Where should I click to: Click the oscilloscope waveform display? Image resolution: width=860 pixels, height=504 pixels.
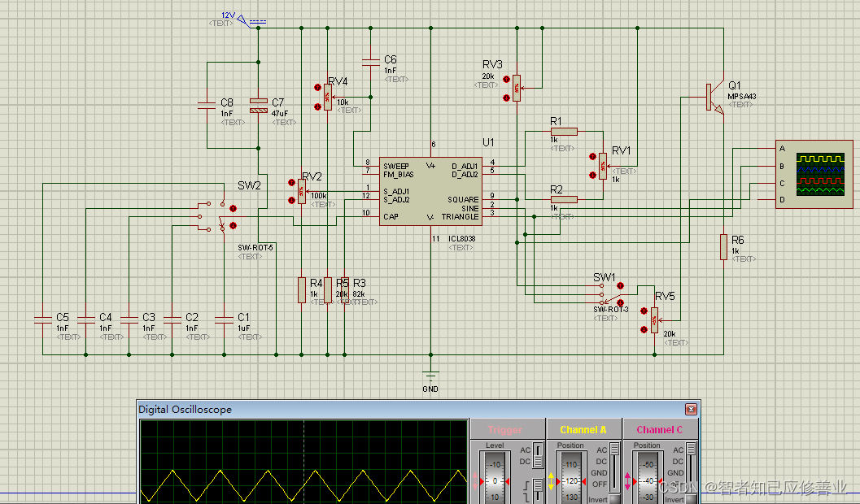click(x=303, y=462)
